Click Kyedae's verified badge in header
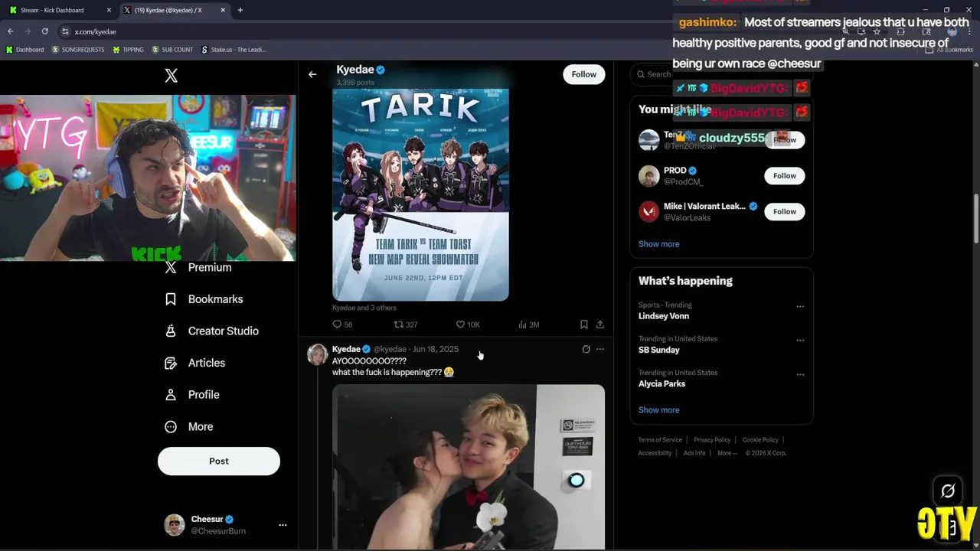Image resolution: width=980 pixels, height=551 pixels. [381, 70]
